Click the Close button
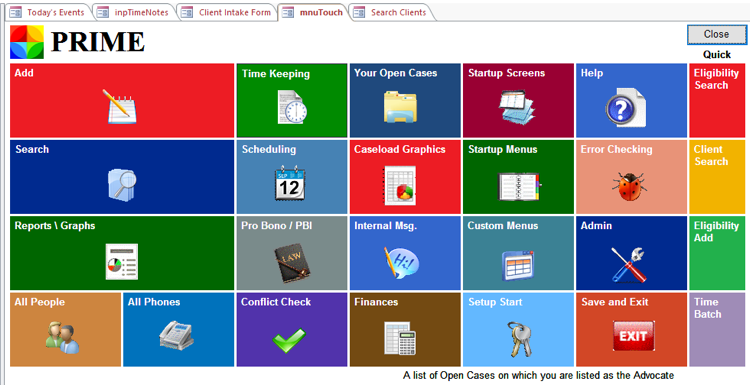This screenshot has width=750, height=385. click(716, 34)
